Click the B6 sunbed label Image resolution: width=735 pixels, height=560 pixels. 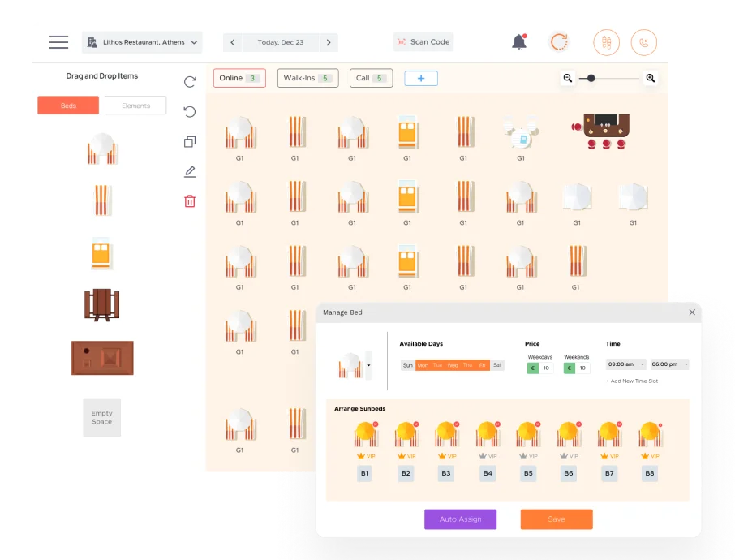568,473
